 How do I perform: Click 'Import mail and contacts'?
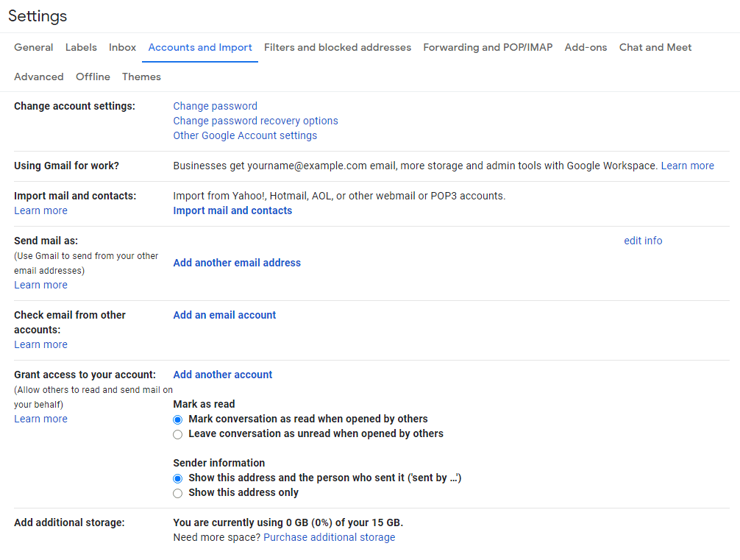click(x=232, y=210)
